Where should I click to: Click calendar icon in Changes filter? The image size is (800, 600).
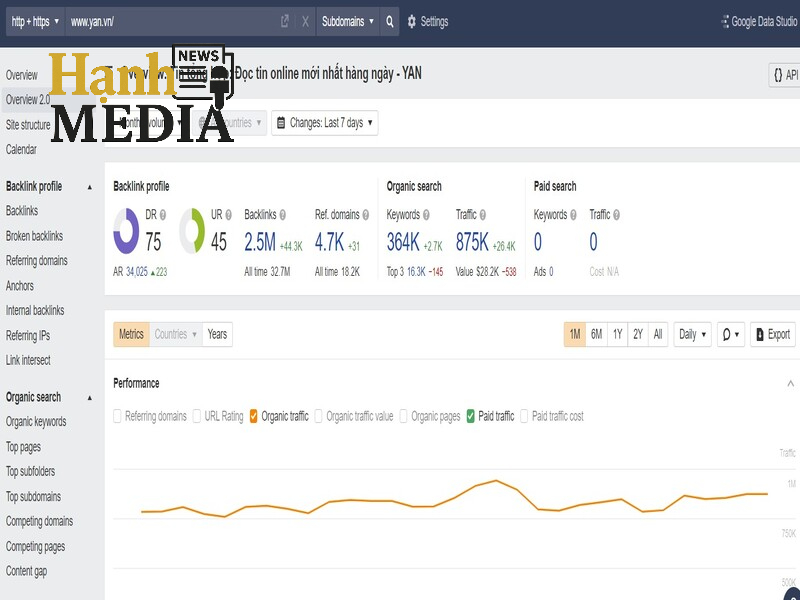[281, 123]
